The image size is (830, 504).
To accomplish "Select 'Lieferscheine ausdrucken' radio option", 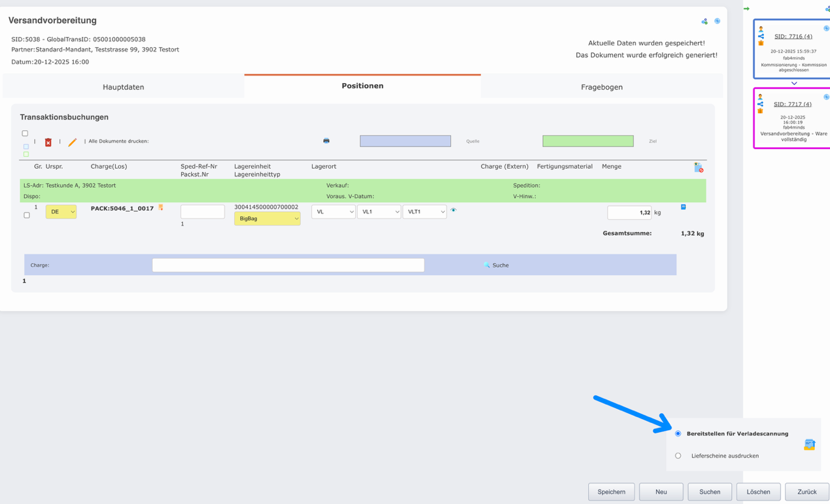I will [x=678, y=456].
